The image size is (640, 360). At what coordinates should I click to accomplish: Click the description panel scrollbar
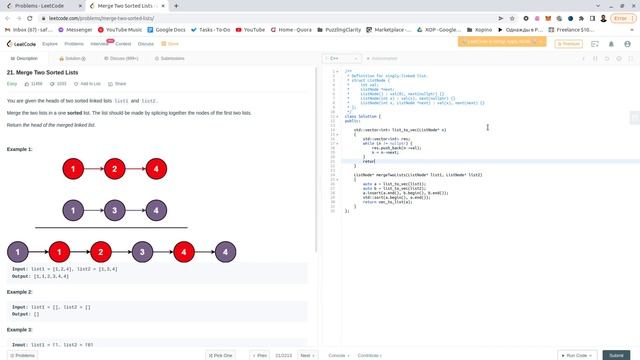pyautogui.click(x=316, y=159)
